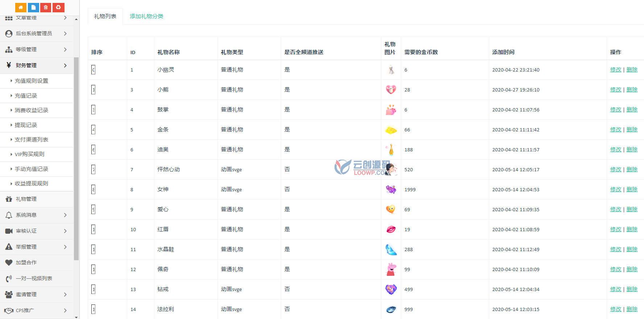The image size is (644, 319).
Task: Click sidebar scroll down arrow
Action: point(76,317)
